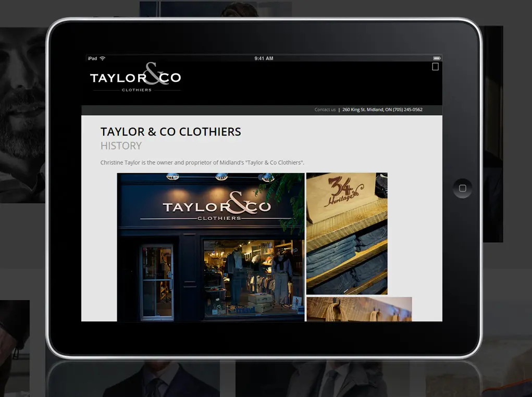
Task: Open the storefront photo thumbnail
Action: (x=211, y=247)
